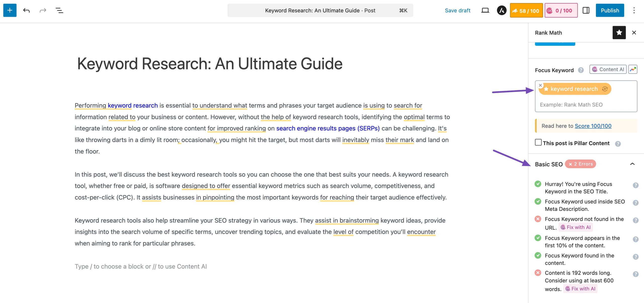Click the 2 Errors badge

point(580,164)
